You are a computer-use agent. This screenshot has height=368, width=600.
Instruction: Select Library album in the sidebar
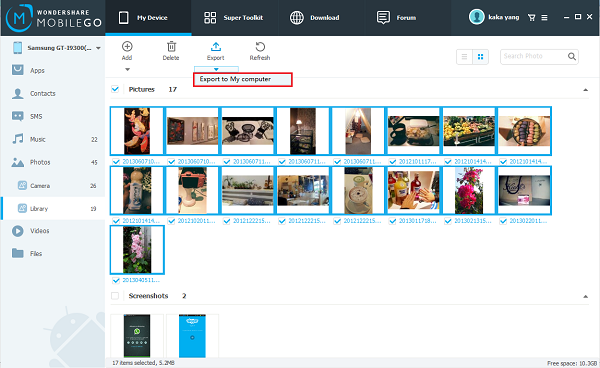[x=52, y=208]
